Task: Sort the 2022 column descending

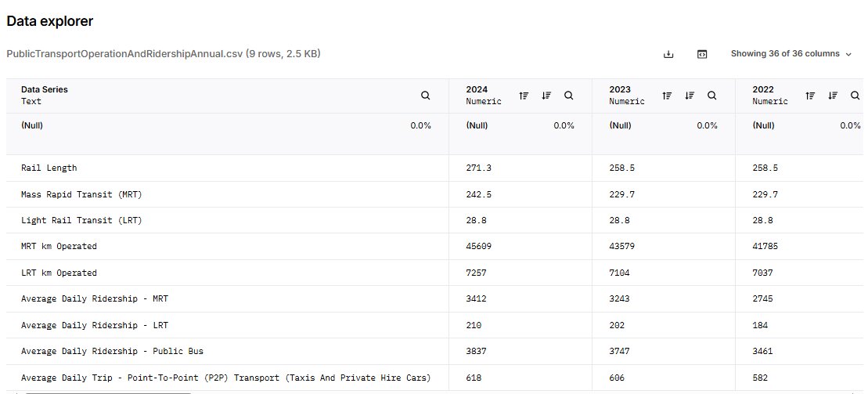Action: pos(833,96)
